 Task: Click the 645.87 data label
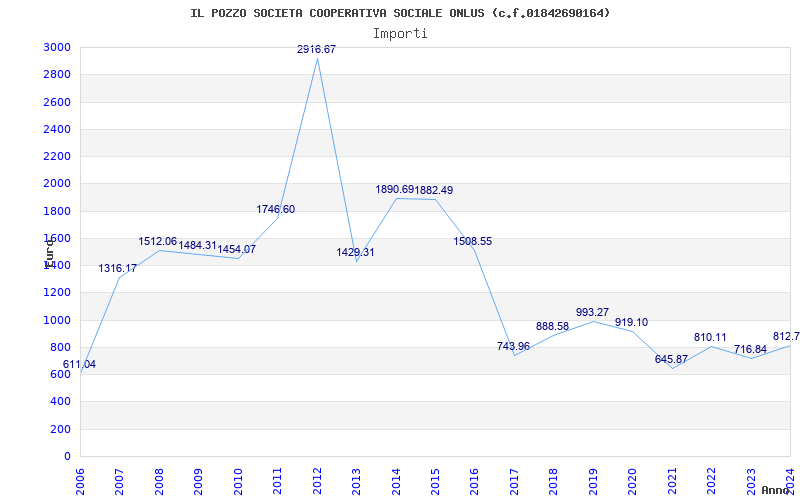tap(671, 359)
